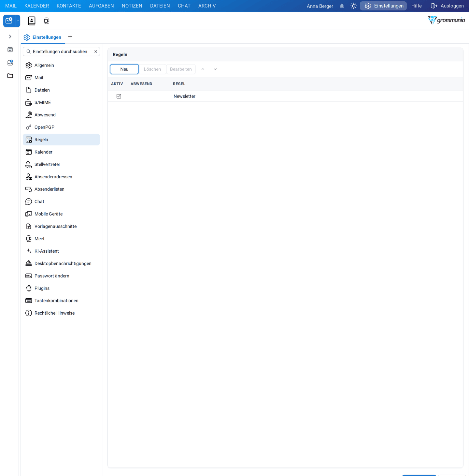Click the new email compose icon

click(x=9, y=21)
